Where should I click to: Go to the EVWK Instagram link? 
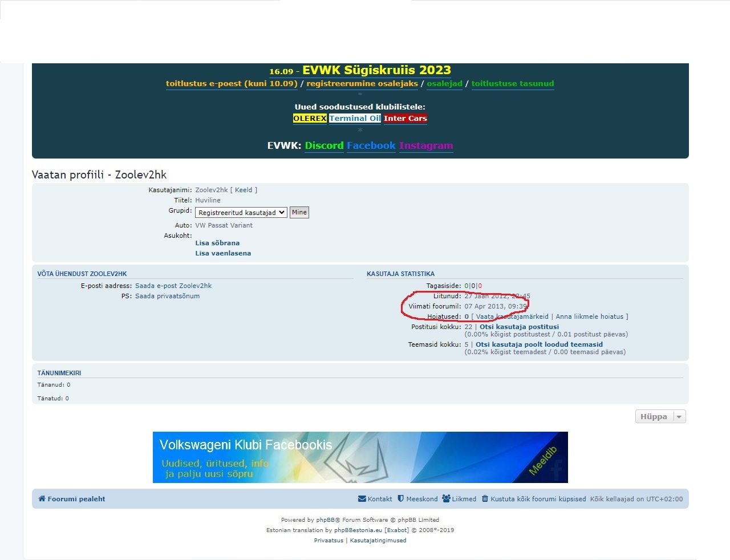[425, 145]
